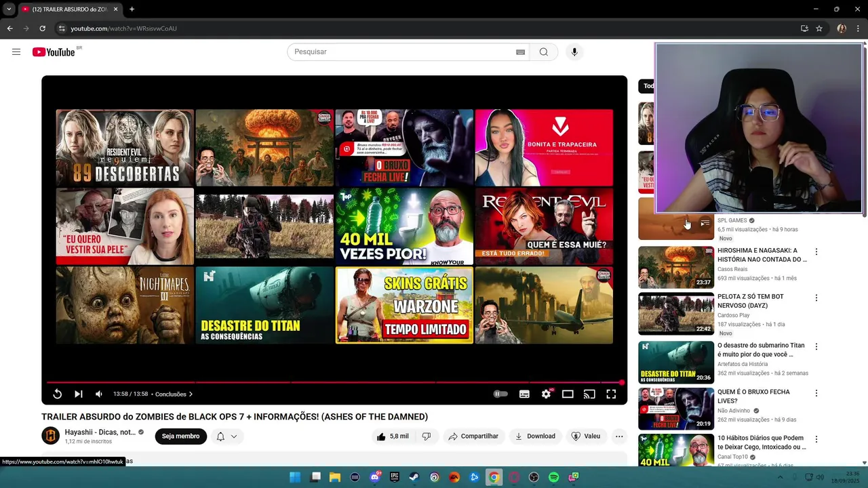The image size is (868, 488).
Task: Open the Hayashii channel avatar
Action: pos(50,436)
